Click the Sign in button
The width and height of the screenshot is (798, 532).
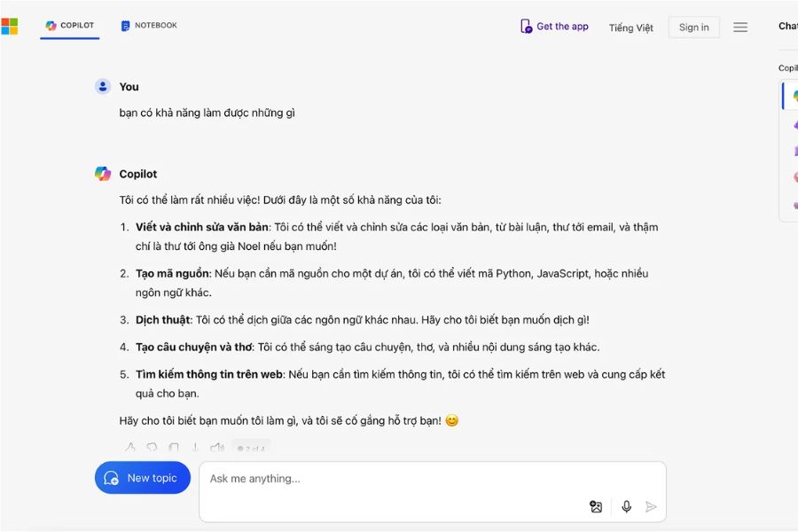click(x=693, y=27)
